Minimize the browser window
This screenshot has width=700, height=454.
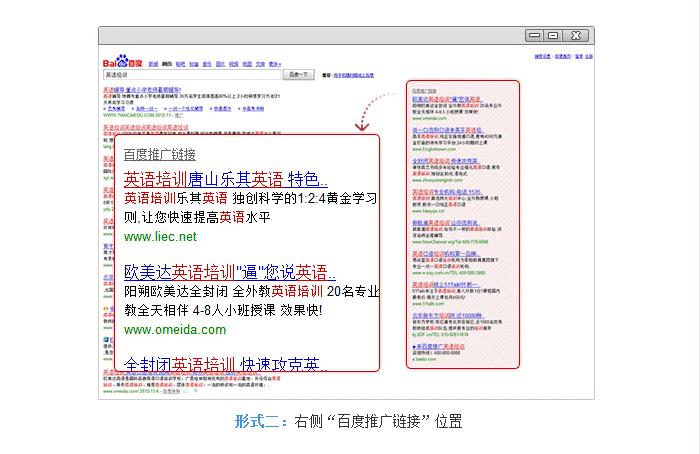[x=534, y=35]
